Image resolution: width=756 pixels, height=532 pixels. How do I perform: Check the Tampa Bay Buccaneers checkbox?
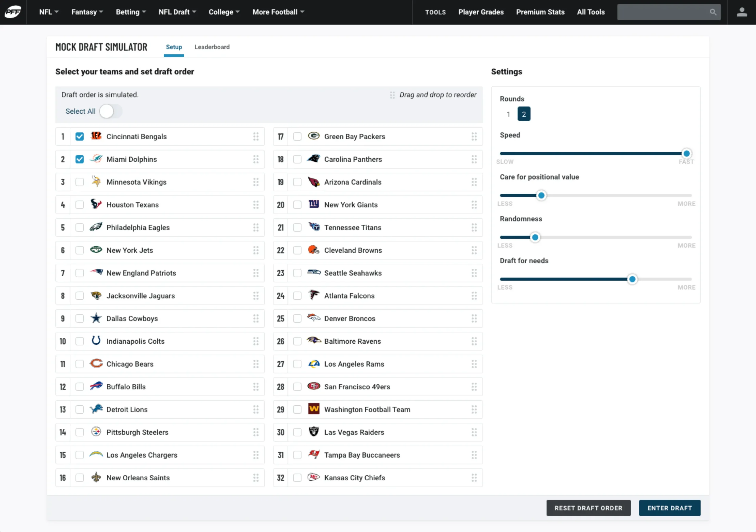(x=297, y=455)
